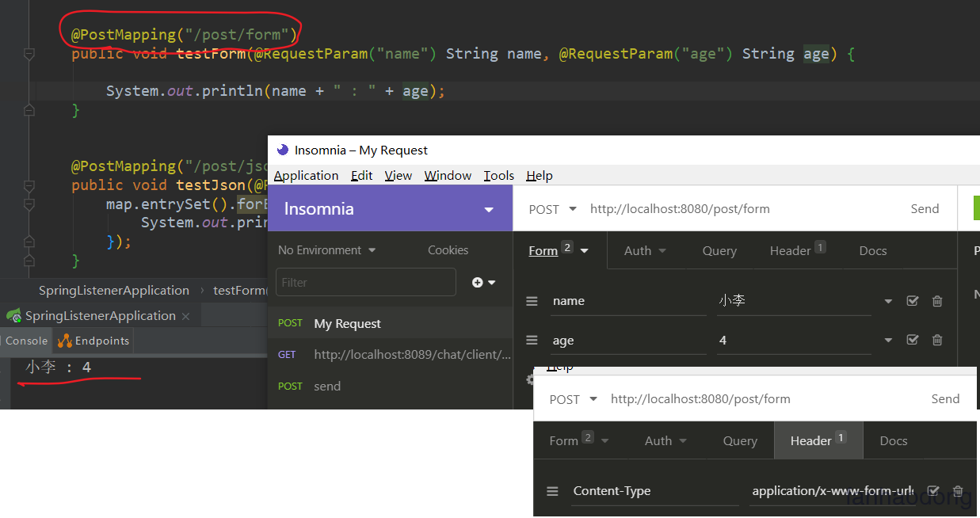The width and height of the screenshot is (980, 518).
Task: Open the value type dropdown of age row
Action: pyautogui.click(x=888, y=341)
